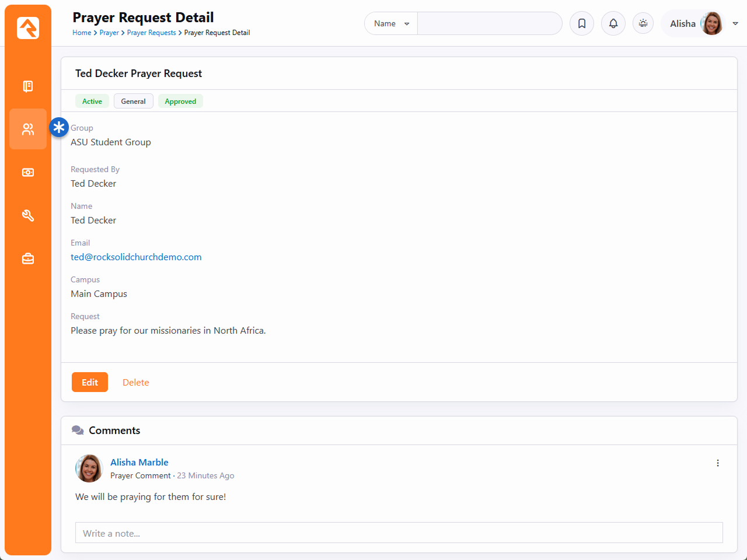The image size is (747, 560).
Task: Toggle the light/dark theme sun icon
Action: (643, 23)
